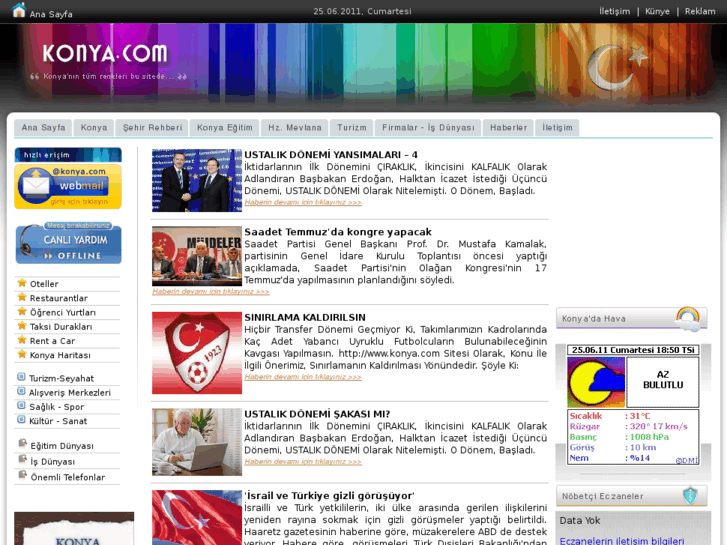Viewport: 727px width, 545px height.
Task: Click the icon beside İş Dünyası
Action: (22, 460)
